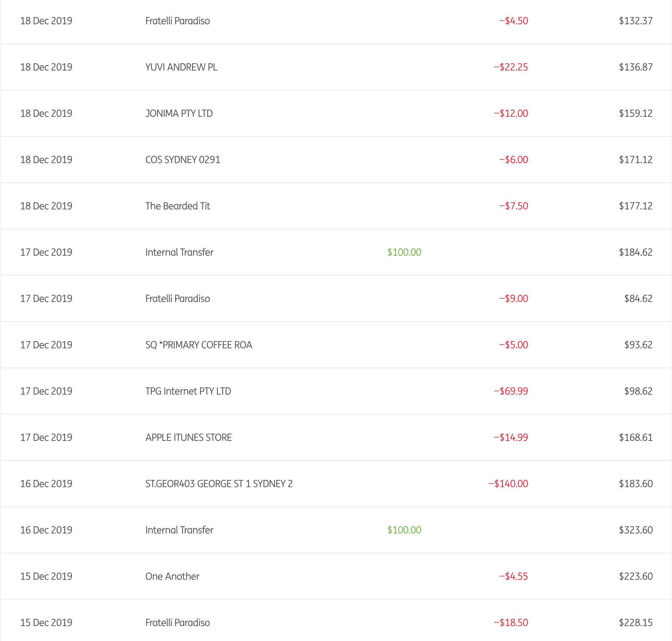Select SQ *PRIMARY COFFEE ROA transaction
The width and height of the screenshot is (672, 641).
click(x=198, y=345)
